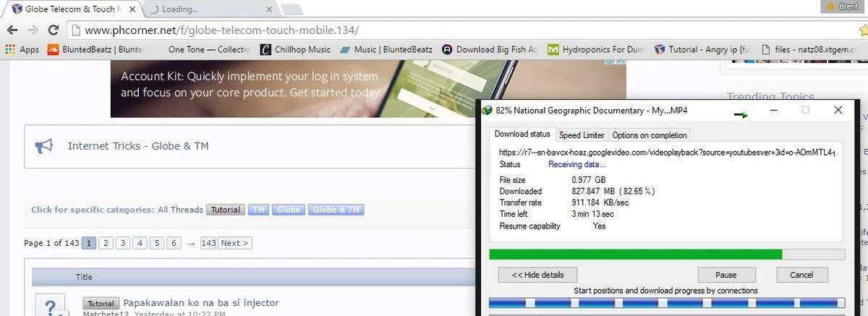Click the blue connections progress bar
Viewport: 868px width, 316px height.
point(666,303)
